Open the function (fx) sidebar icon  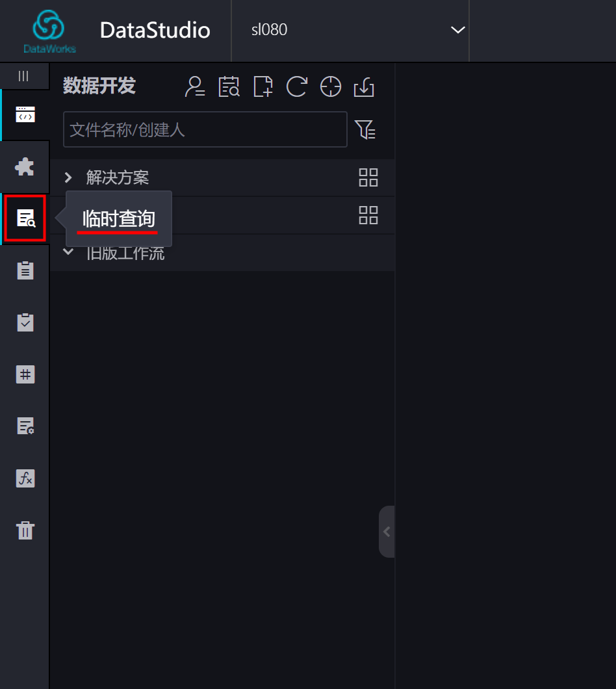(x=25, y=478)
